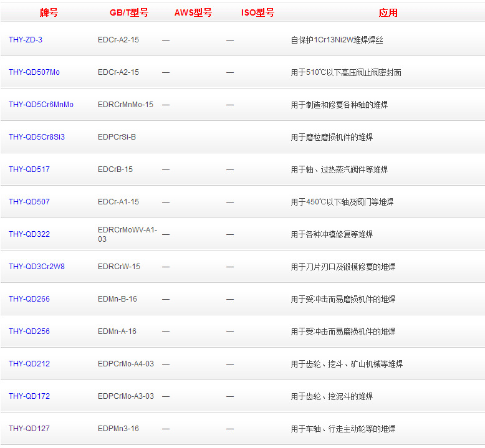Viewport: 485px width, 448px height.
Task: Select the EDCrB-15 model cell
Action: point(115,169)
